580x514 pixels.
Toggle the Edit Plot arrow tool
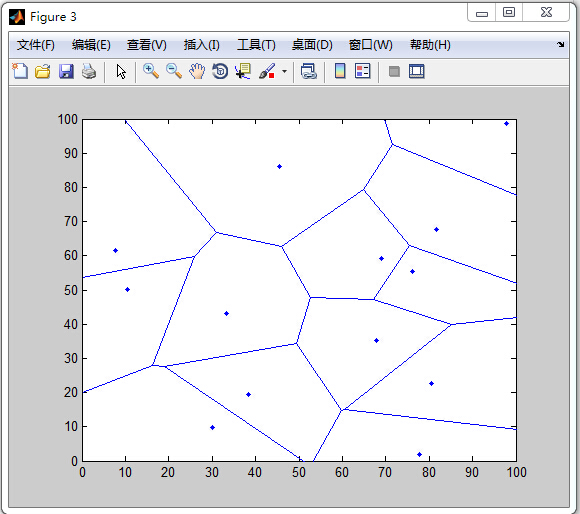pos(121,71)
